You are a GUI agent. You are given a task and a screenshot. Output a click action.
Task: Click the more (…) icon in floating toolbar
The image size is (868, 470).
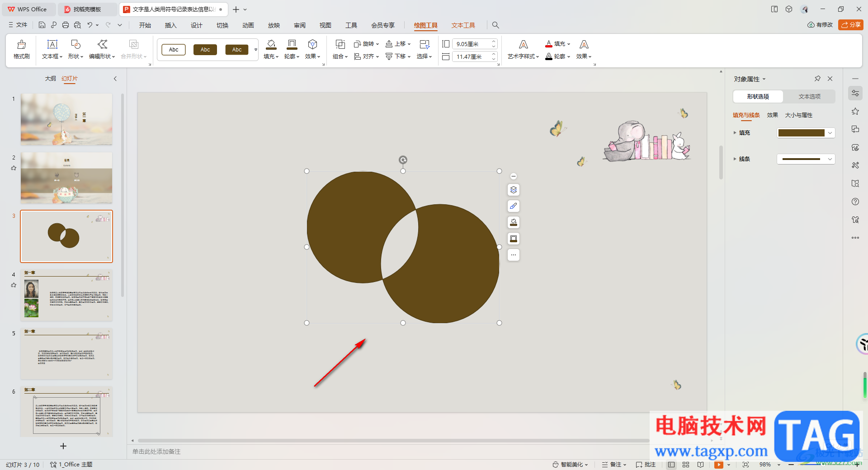[x=514, y=255]
